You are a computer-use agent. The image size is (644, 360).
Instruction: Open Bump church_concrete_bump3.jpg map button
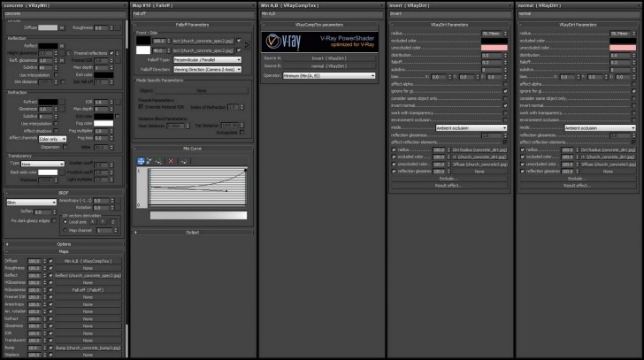click(88, 348)
